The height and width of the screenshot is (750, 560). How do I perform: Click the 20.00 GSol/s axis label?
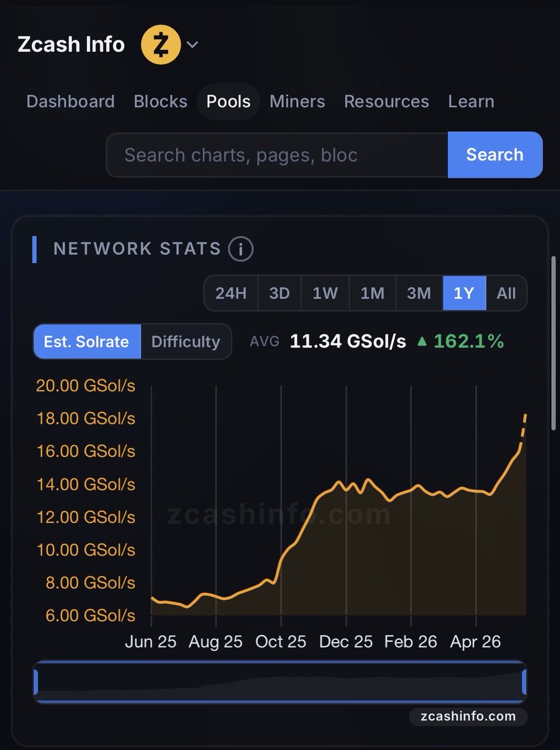click(x=86, y=385)
